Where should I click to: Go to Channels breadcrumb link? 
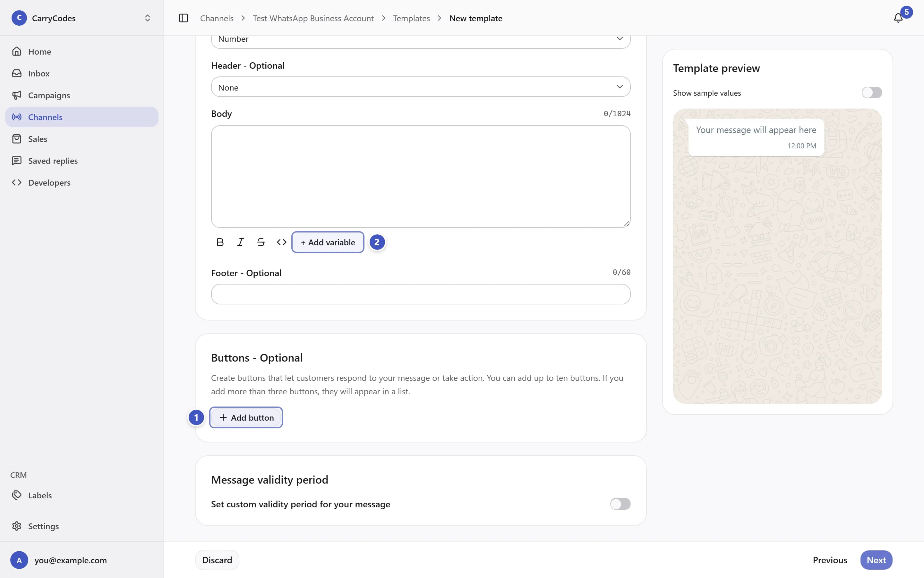point(217,18)
